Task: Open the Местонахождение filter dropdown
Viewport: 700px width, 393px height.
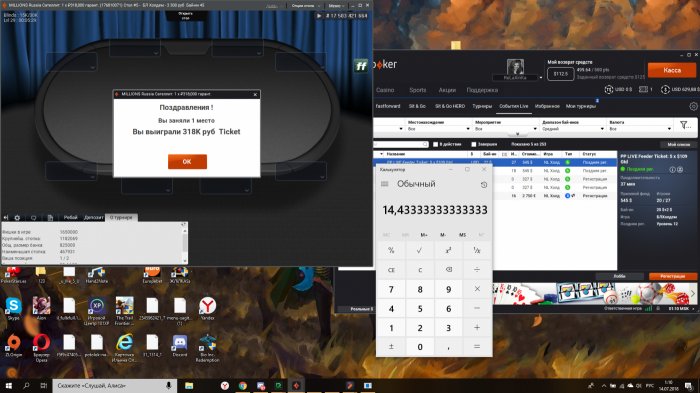Action: click(x=439, y=129)
